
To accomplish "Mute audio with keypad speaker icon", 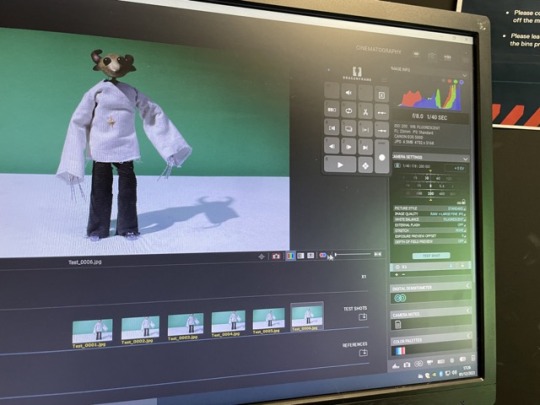I will (349, 93).
